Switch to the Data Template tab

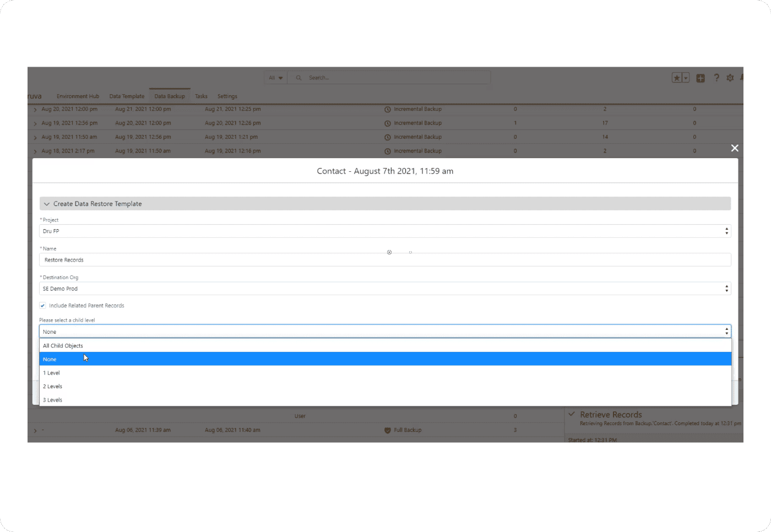click(x=127, y=96)
